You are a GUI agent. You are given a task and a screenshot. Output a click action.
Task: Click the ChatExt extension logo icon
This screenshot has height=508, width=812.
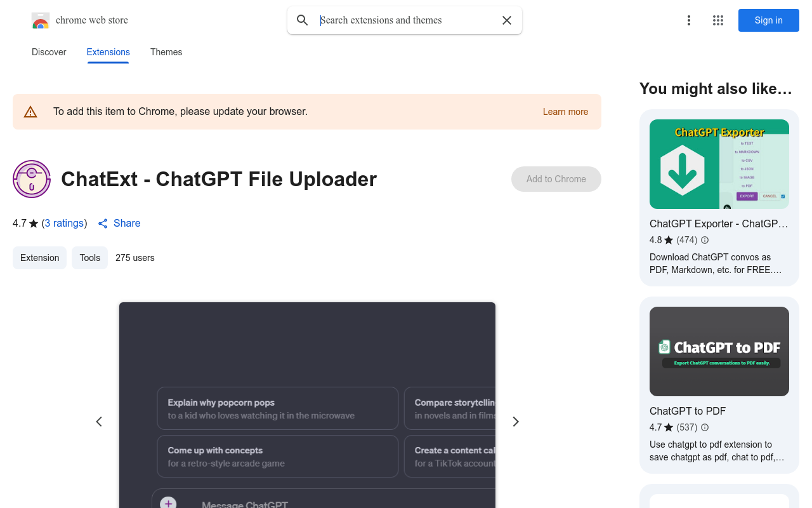(x=32, y=179)
